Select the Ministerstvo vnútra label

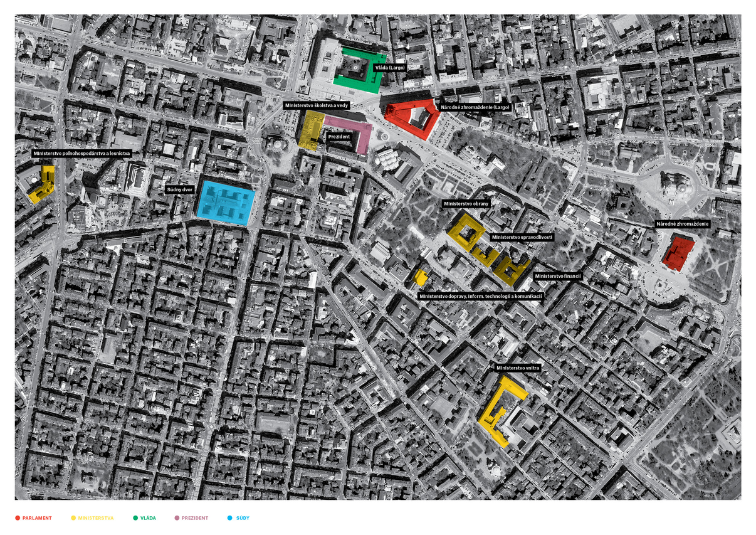tap(517, 368)
